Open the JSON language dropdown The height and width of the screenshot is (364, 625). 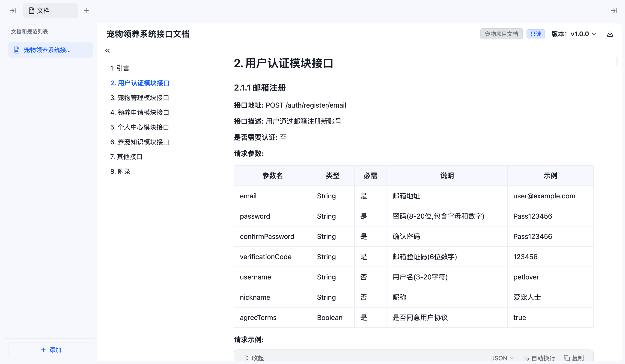pos(502,358)
